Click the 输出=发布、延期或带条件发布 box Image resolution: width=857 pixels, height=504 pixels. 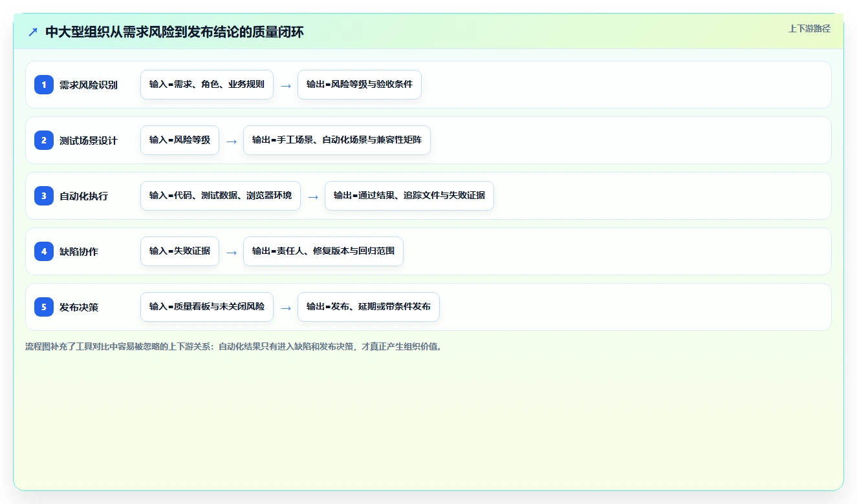pyautogui.click(x=369, y=307)
